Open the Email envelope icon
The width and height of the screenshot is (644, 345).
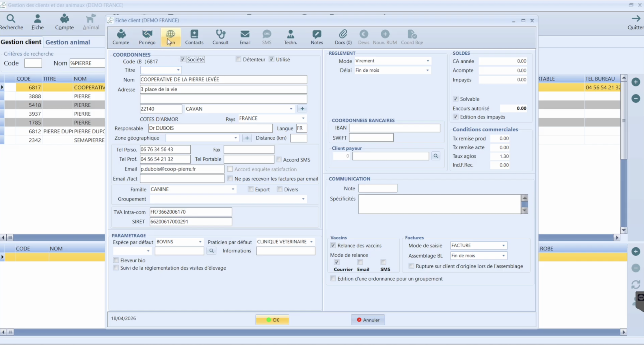coord(245,37)
